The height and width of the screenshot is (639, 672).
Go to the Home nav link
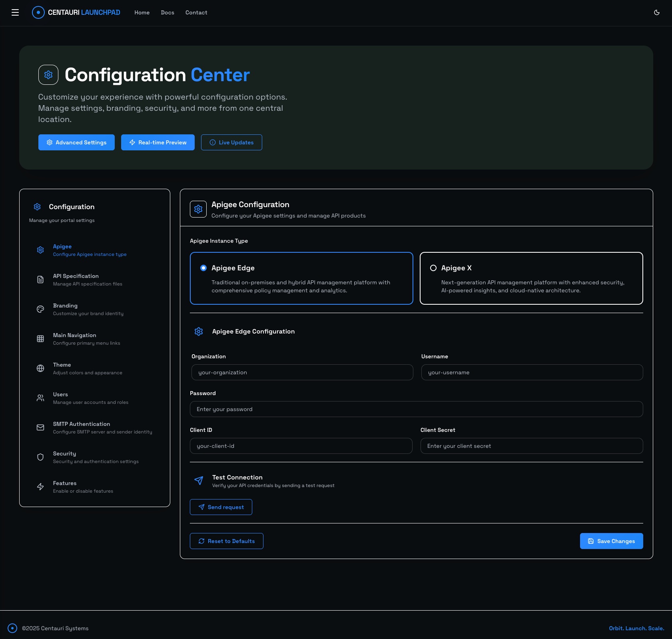(x=142, y=12)
